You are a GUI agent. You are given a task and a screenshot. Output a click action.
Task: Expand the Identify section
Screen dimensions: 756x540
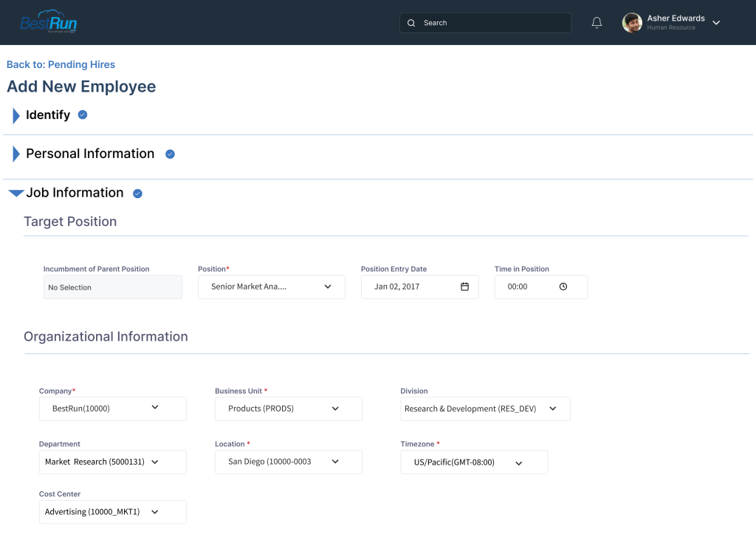15,115
